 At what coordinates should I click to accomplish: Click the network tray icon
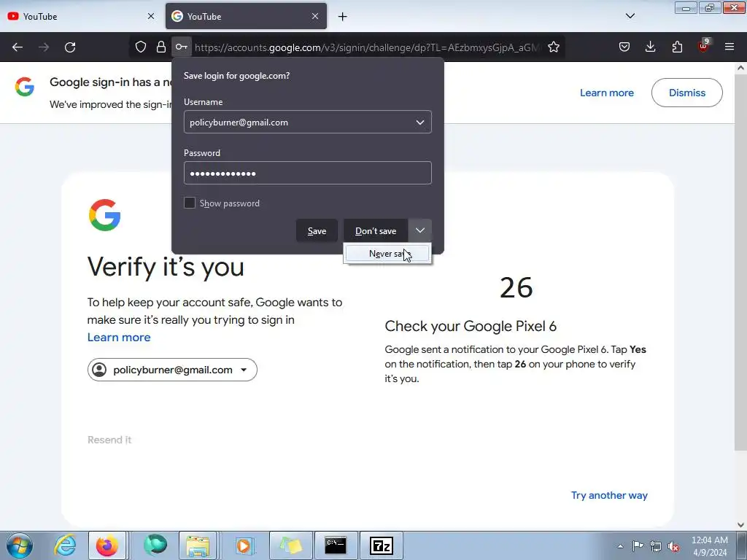(656, 546)
